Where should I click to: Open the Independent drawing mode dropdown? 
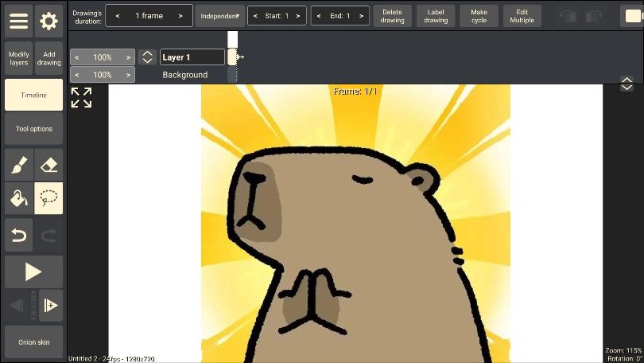(220, 16)
